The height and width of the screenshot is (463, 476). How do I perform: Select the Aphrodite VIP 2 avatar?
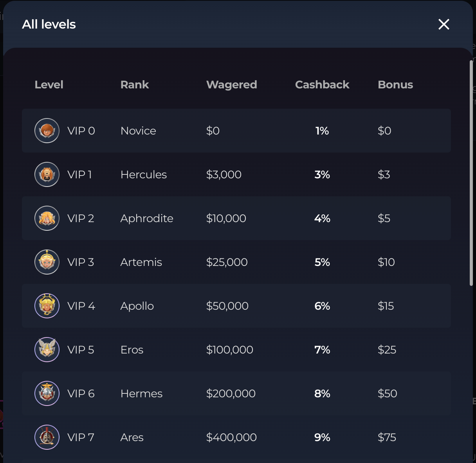[x=47, y=218]
